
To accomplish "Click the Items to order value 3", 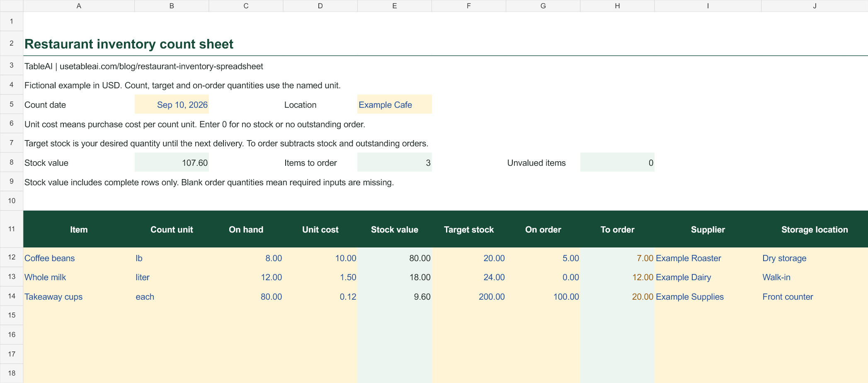I will 394,162.
